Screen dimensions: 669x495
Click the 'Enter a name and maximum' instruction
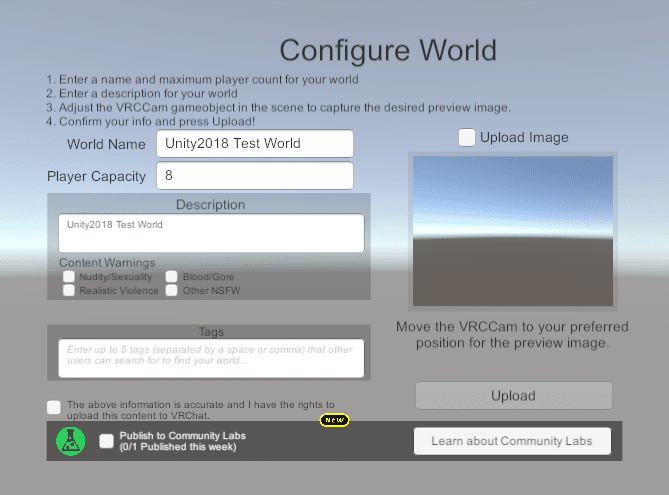tap(202, 80)
